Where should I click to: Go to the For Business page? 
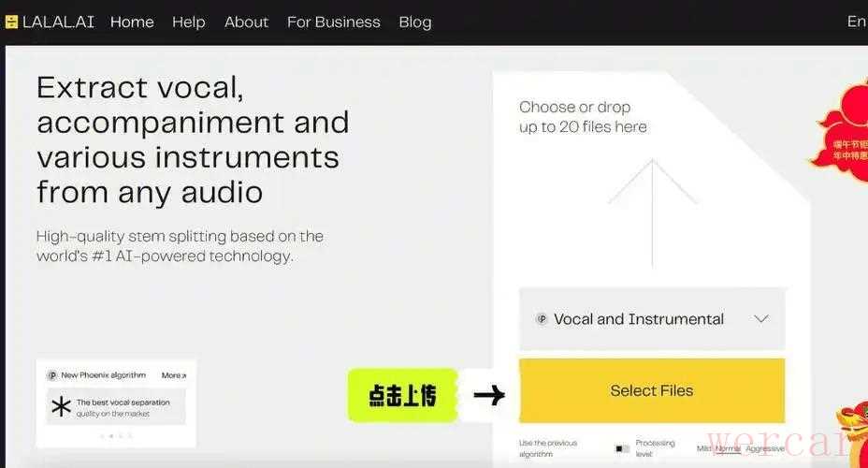[x=333, y=22]
